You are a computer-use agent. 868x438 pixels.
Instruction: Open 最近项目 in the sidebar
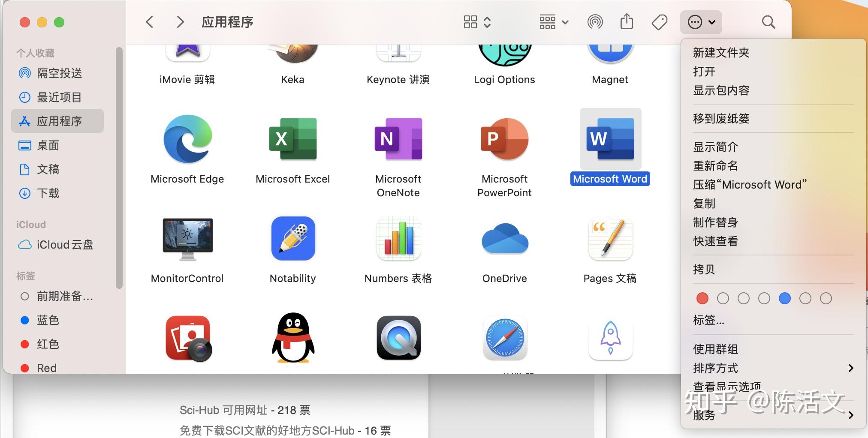pos(57,97)
